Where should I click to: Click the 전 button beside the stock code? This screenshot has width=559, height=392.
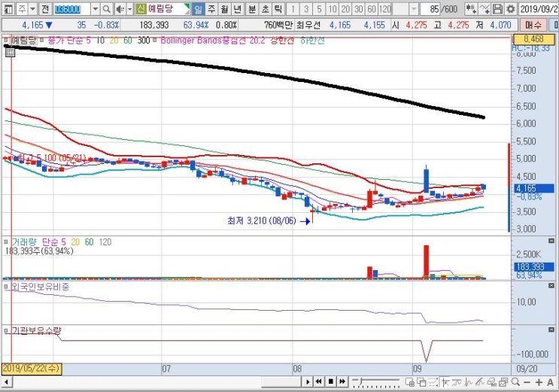[x=45, y=9]
